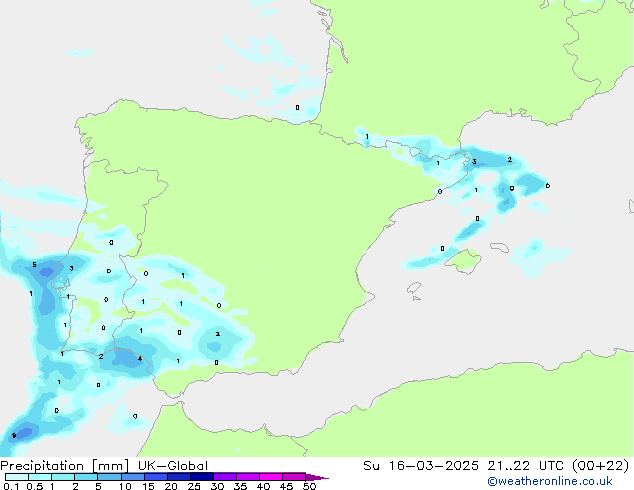Select the 2–5 mm legend color swatch
This screenshot has width=634, height=490.
pos(86,477)
